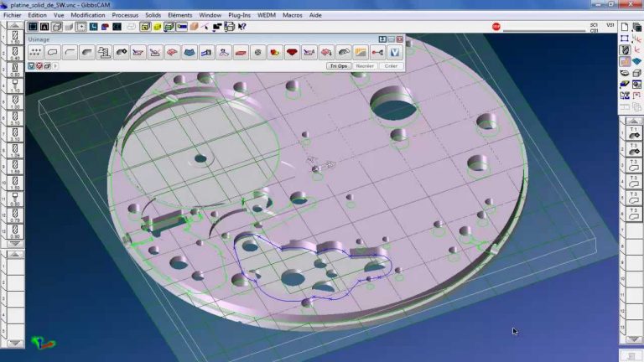Select the open-curve roughing icon in Usinage
This screenshot has width=644, height=362.
click(x=70, y=52)
